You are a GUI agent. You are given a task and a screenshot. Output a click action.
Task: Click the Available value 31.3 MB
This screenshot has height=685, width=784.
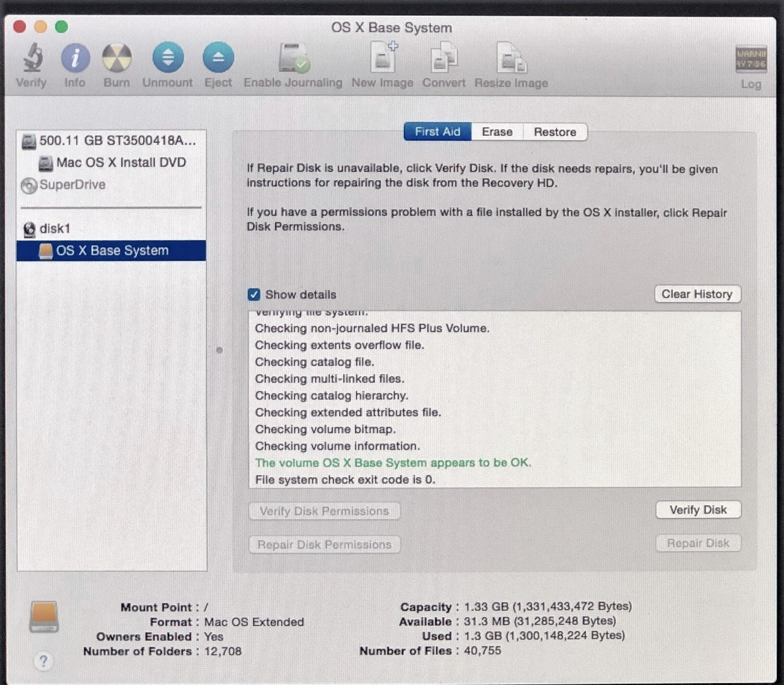point(540,621)
